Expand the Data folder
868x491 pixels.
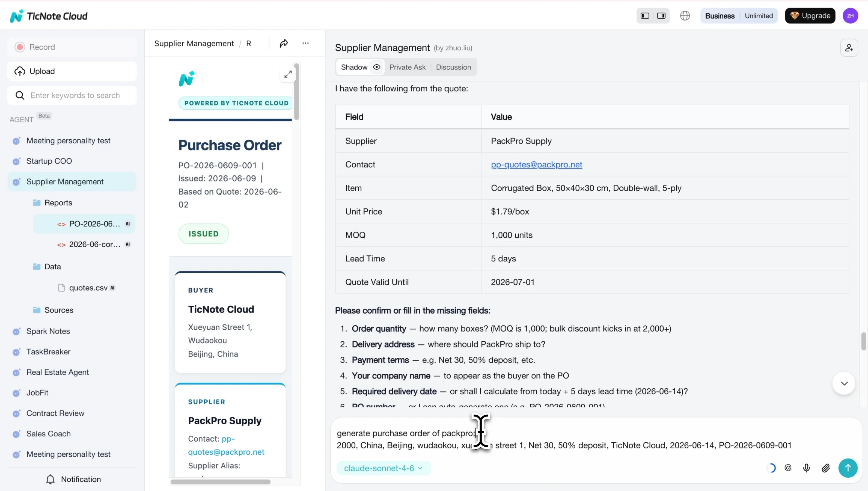coord(52,267)
